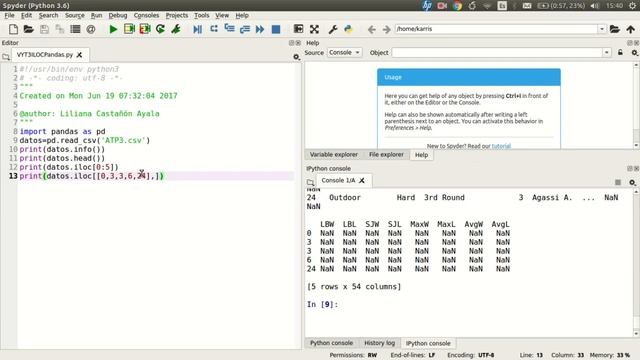This screenshot has height=360, width=640.
Task: Open file using the folder toolbar icon
Action: click(x=29, y=29)
